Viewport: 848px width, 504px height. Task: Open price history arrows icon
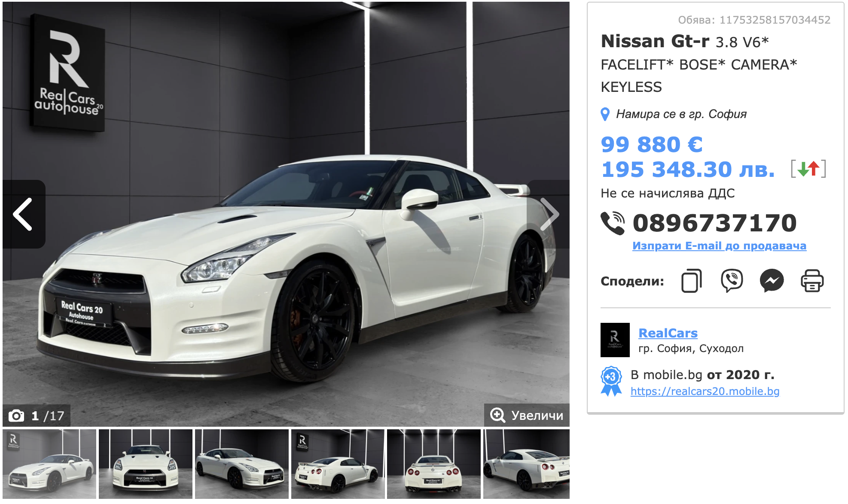[808, 169]
